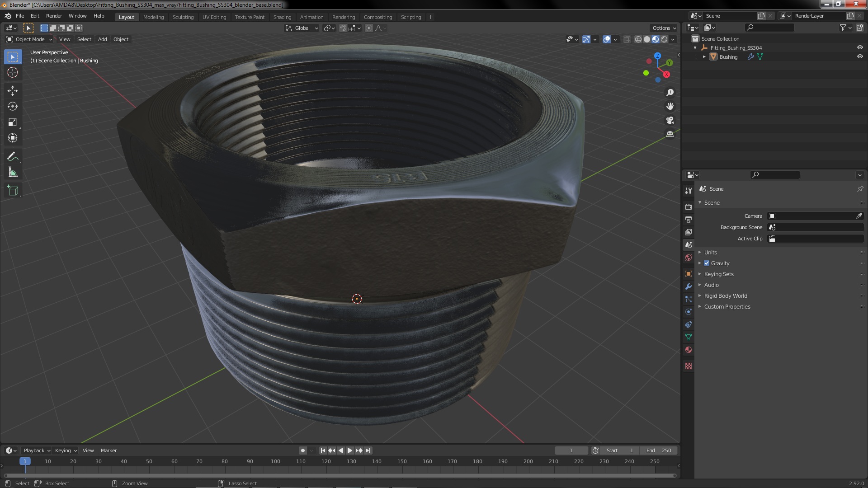
Task: Open the Output properties tab
Action: [689, 220]
